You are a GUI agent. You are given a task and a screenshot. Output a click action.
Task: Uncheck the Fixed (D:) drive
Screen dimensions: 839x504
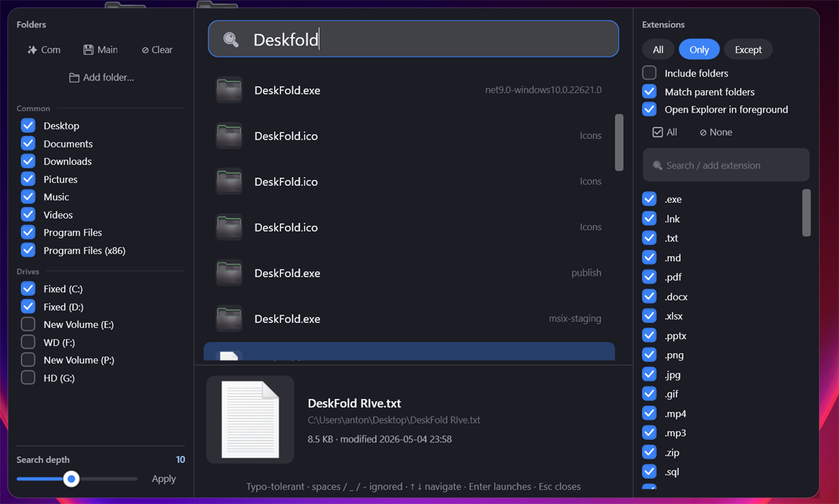[28, 306]
